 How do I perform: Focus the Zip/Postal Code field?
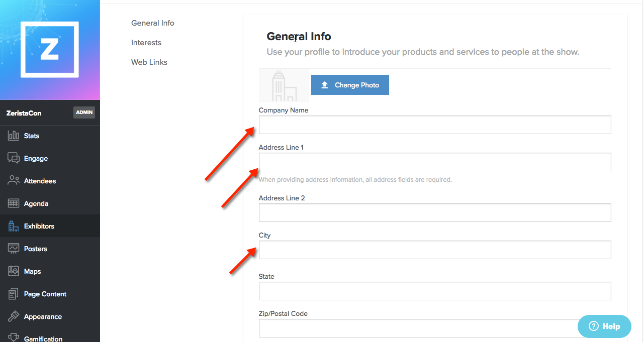[435, 328]
